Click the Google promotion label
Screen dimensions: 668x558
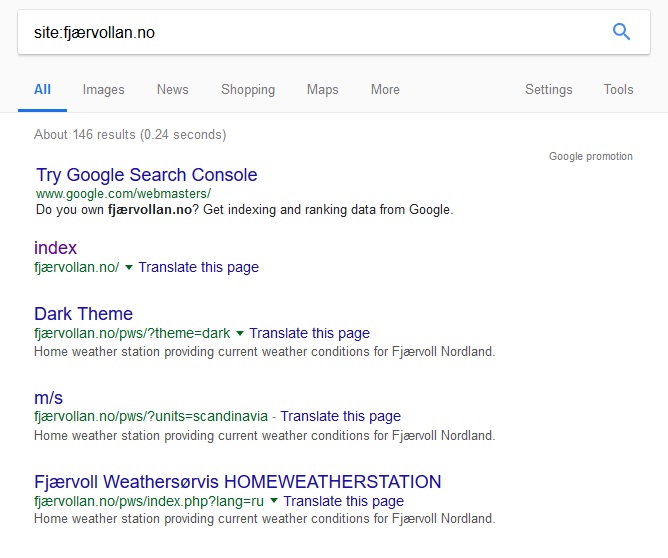click(590, 156)
